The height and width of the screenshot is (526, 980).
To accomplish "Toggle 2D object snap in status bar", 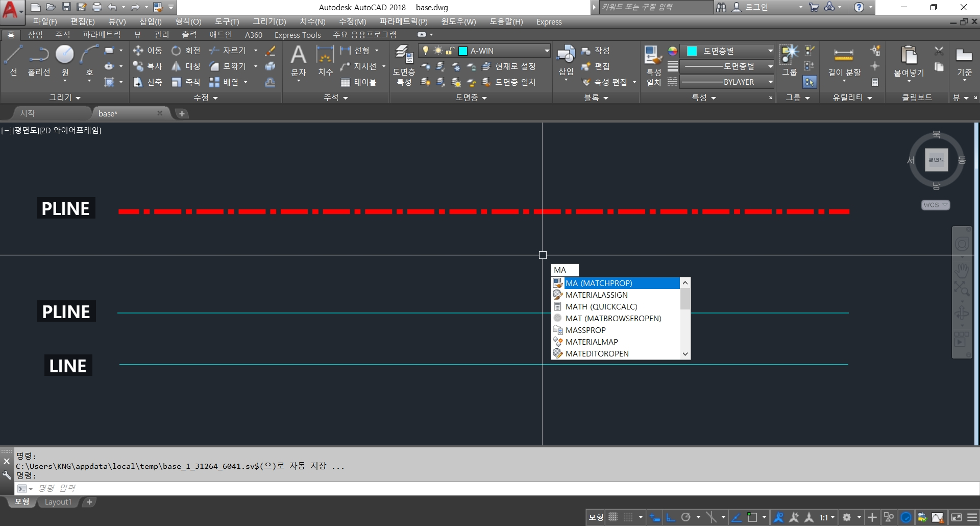I will 752,517.
